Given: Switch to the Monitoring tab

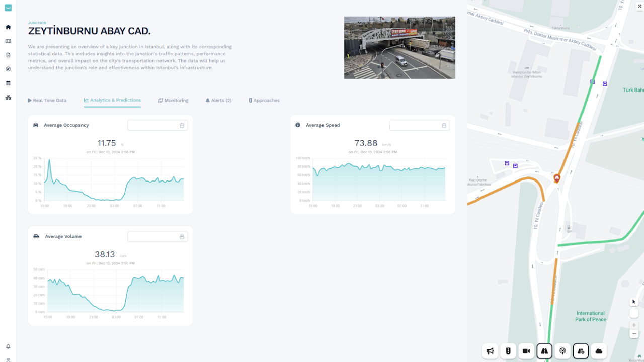Looking at the screenshot, I should coord(173,100).
